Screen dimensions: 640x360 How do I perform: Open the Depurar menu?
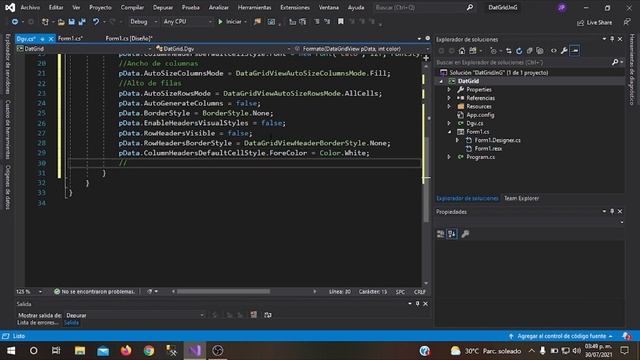[163, 7]
